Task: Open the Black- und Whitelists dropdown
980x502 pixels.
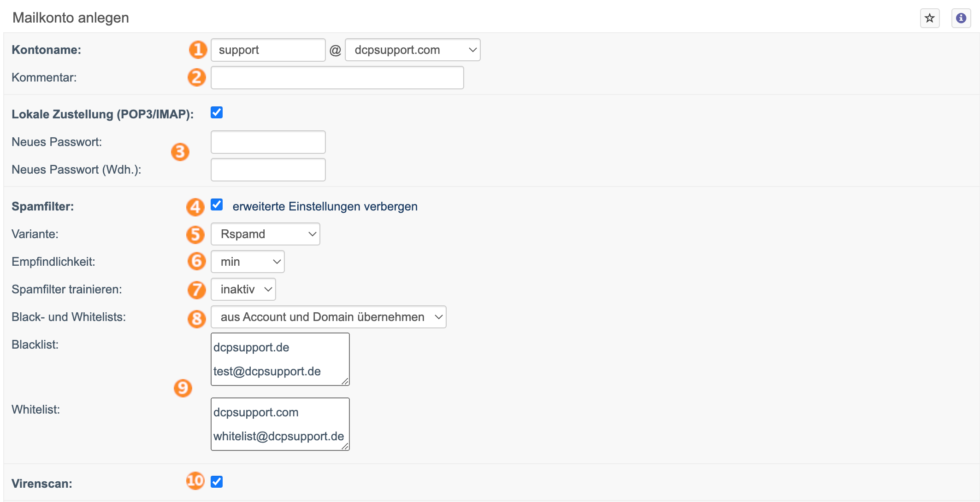Action: (329, 317)
